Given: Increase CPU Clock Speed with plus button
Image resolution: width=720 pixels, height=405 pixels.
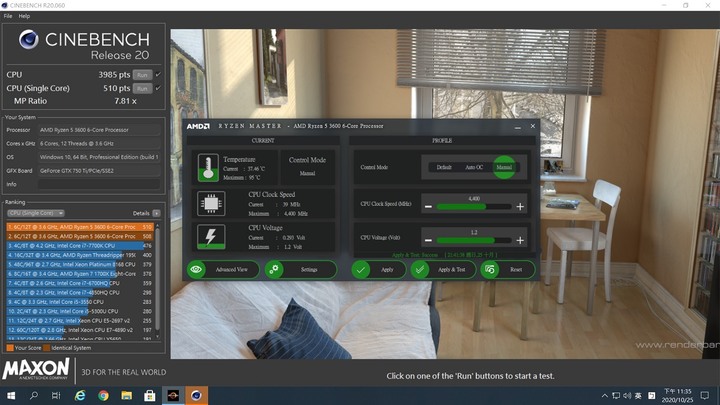Looking at the screenshot, I should 520,207.
